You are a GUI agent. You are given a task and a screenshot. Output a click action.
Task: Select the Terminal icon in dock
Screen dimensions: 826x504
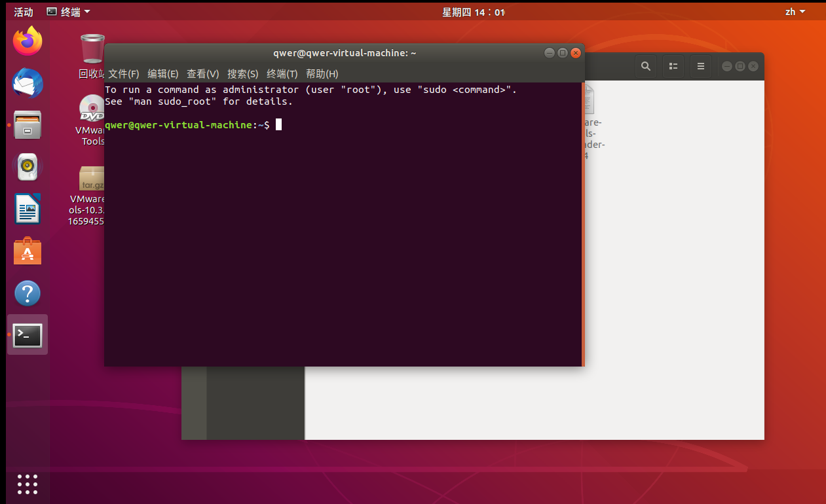[28, 335]
